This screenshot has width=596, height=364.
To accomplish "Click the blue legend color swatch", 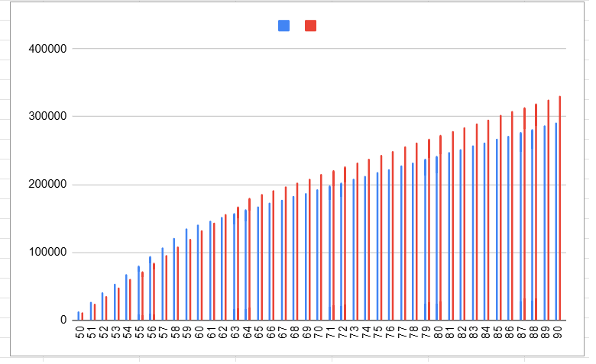I will click(284, 26).
